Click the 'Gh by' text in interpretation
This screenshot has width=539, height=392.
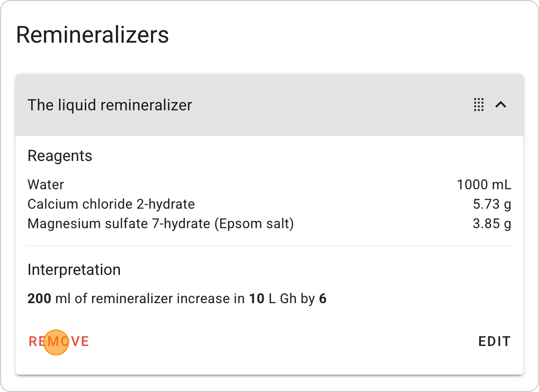tap(298, 299)
